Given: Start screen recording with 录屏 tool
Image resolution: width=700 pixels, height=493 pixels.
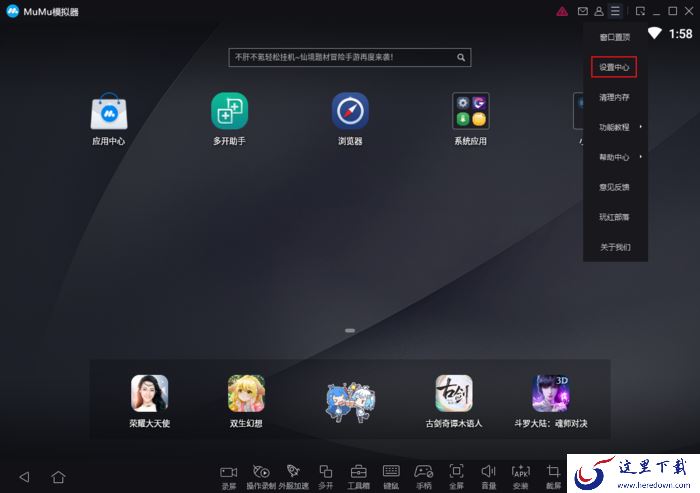Looking at the screenshot, I should (229, 477).
